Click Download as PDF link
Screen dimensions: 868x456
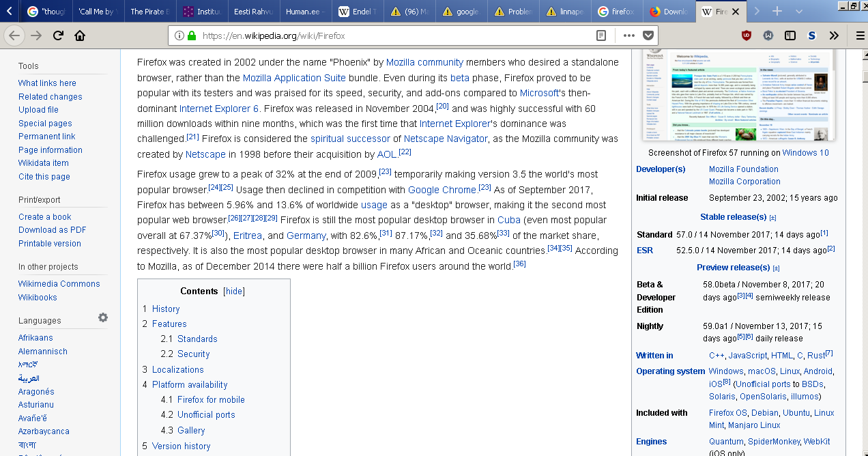[x=52, y=230]
